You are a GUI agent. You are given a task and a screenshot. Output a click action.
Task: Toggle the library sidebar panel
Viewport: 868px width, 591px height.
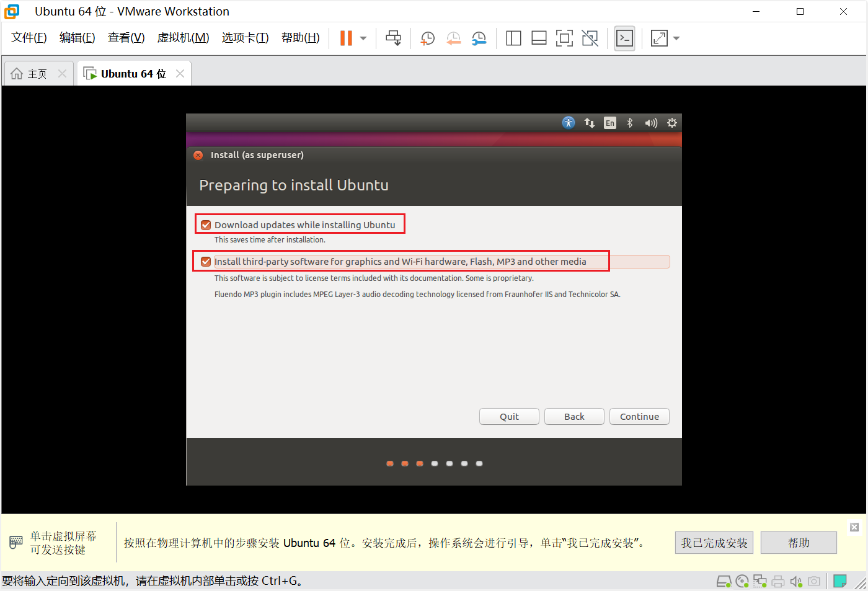513,38
